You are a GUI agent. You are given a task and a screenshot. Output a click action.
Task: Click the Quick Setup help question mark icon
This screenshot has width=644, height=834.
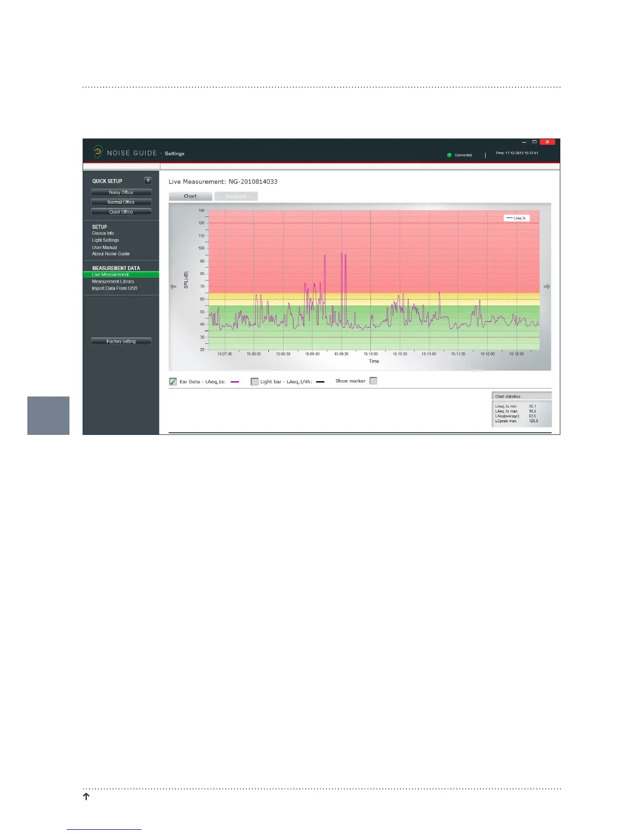[x=148, y=181]
